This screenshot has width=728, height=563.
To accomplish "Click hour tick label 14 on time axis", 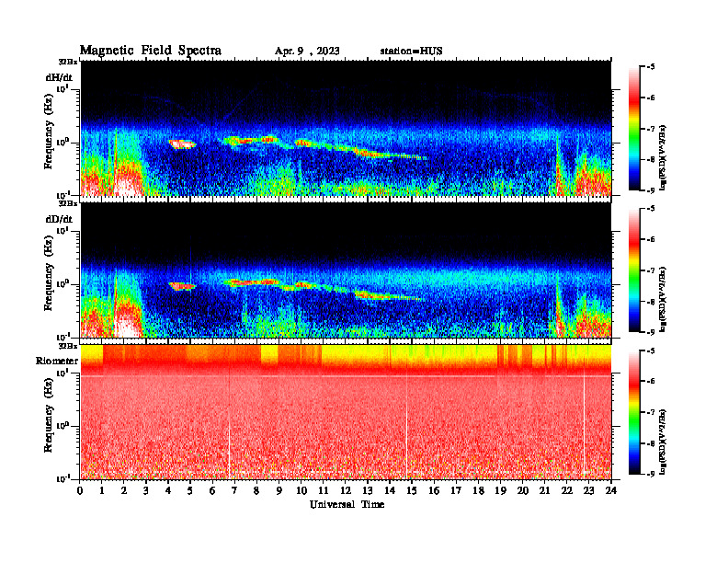I will point(390,490).
